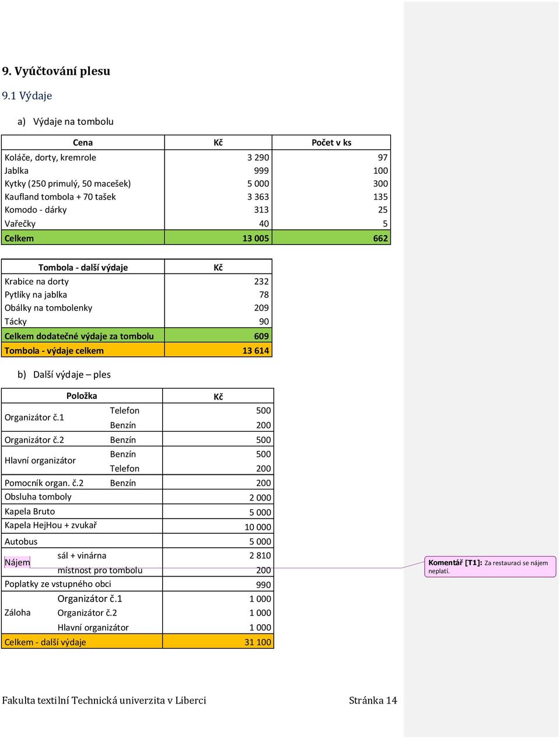Click the value '3 363'
This screenshot has width=560, height=738.
[x=258, y=197]
